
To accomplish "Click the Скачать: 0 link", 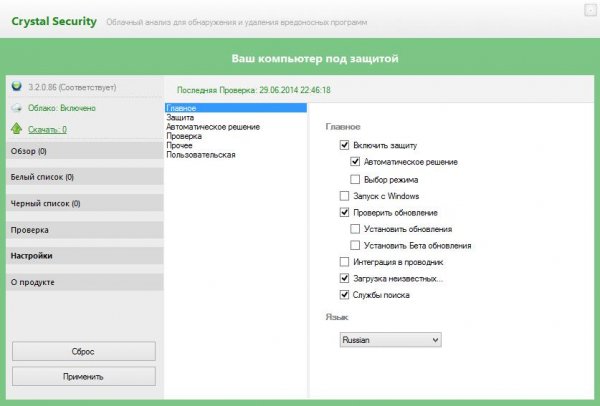I will (x=47, y=129).
